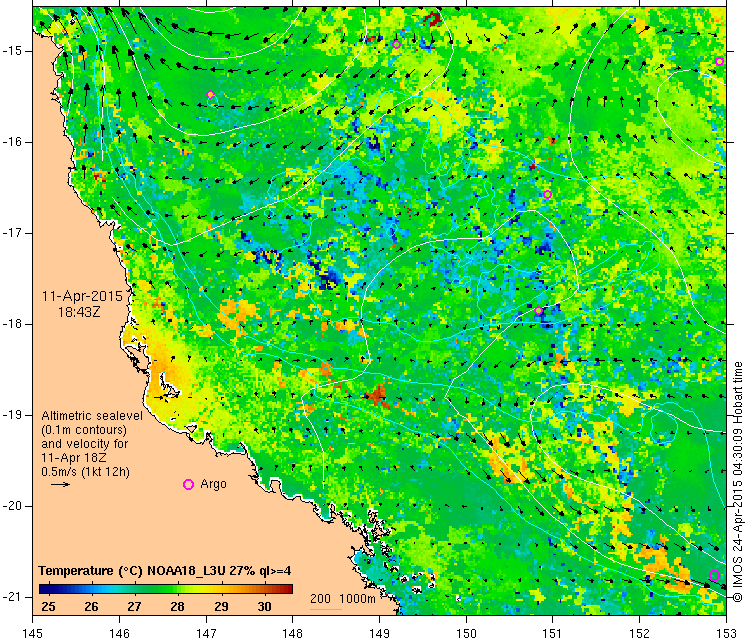Click the date text '11-Apr-2015'
The image size is (750, 640).
82,296
